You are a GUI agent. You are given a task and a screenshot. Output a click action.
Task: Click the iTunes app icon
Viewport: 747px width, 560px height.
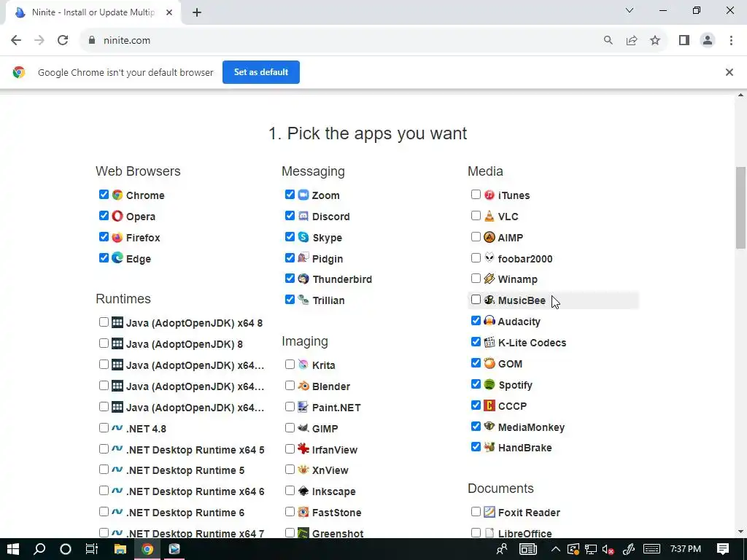(x=489, y=195)
